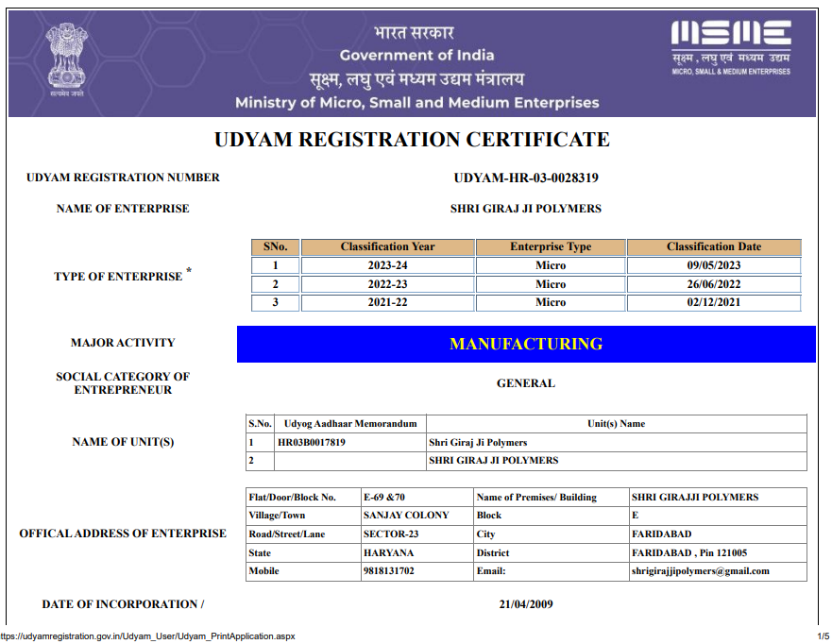Select unit name Shri Giraj Ji Polymers in row 1
Image resolution: width=832 pixels, height=644 pixels.
click(x=478, y=443)
